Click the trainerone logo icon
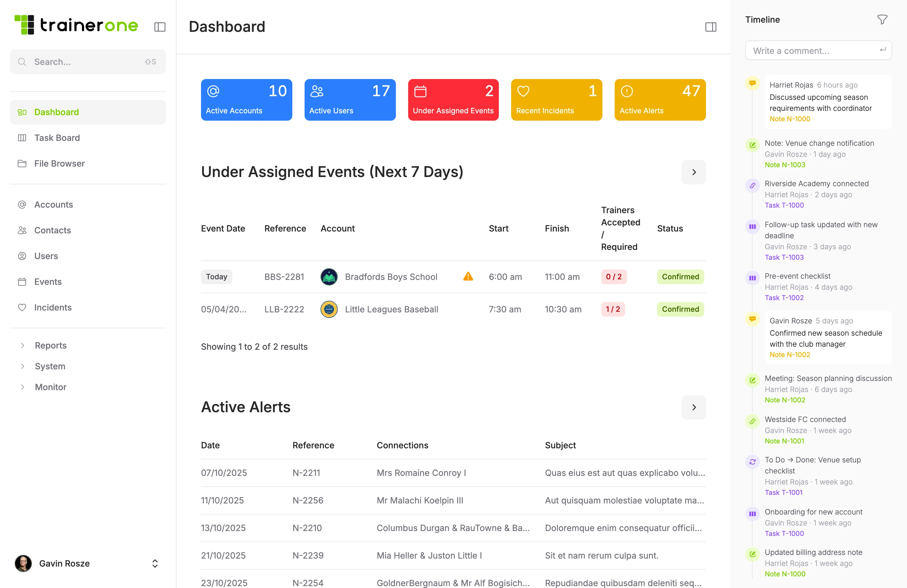Viewport: 907px width, 588px height. [x=25, y=25]
